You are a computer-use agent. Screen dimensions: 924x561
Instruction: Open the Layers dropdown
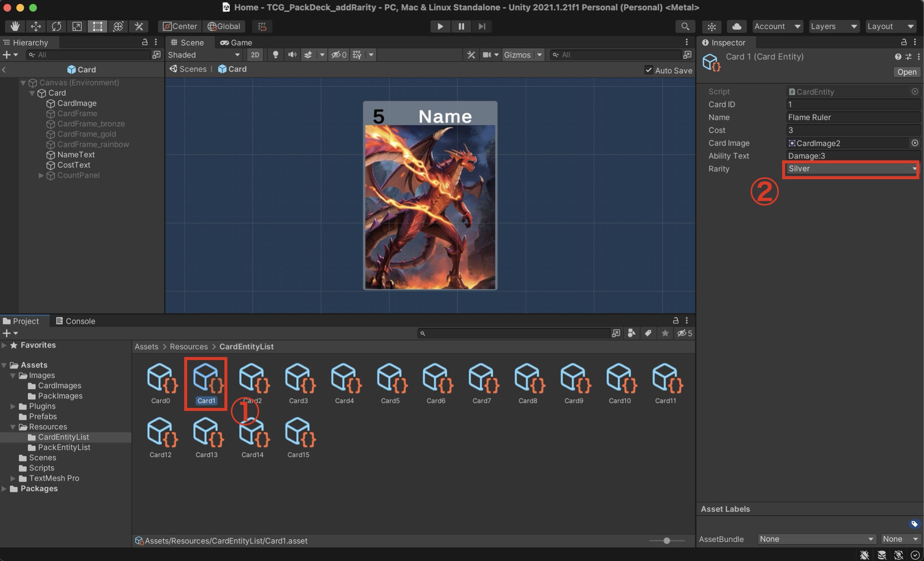pyautogui.click(x=833, y=26)
